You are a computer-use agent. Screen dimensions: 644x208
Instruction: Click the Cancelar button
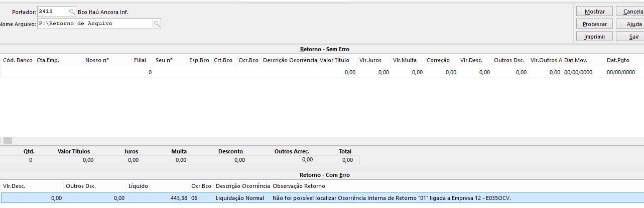click(630, 12)
